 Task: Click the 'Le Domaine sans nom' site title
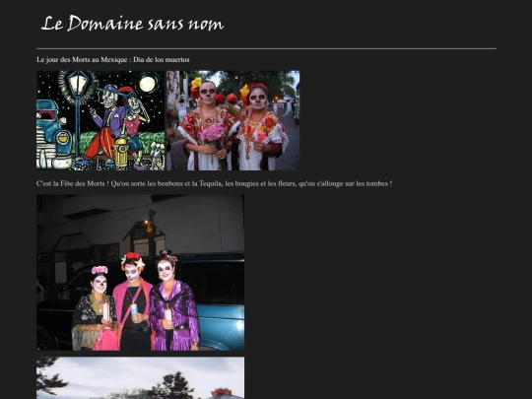(132, 24)
